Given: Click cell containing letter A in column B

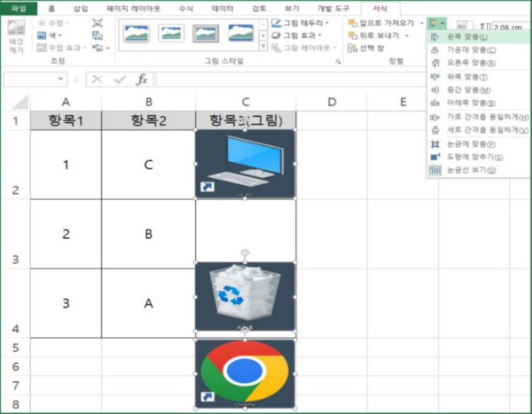Looking at the screenshot, I should click(x=148, y=303).
